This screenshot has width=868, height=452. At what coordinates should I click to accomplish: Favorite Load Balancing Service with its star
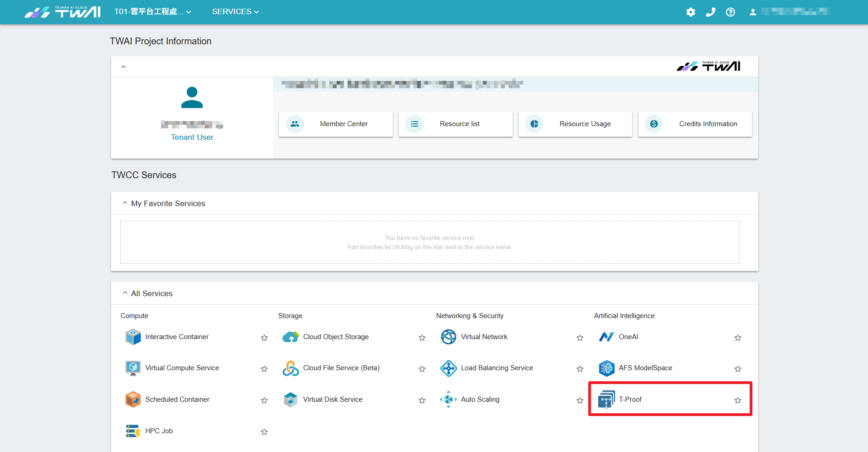point(580,369)
